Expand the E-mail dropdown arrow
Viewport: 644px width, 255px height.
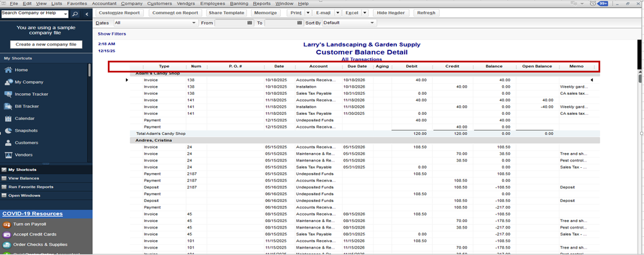pyautogui.click(x=337, y=13)
